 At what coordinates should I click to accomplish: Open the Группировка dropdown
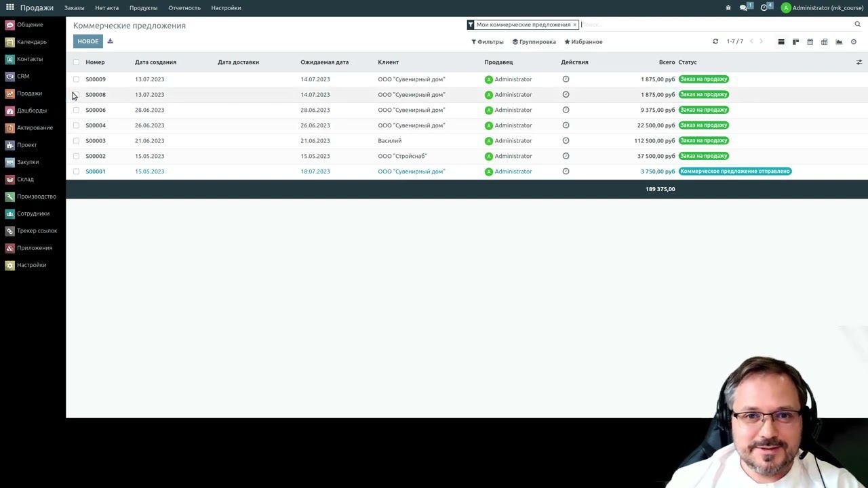[x=534, y=41]
